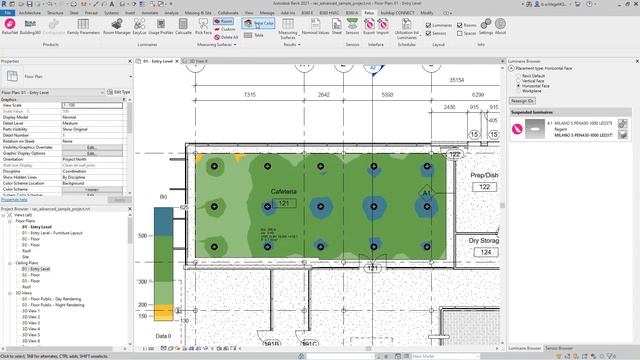Expand the Measuring Surfaces panel dropdown
This screenshot has height=360, width=640.
235,44
